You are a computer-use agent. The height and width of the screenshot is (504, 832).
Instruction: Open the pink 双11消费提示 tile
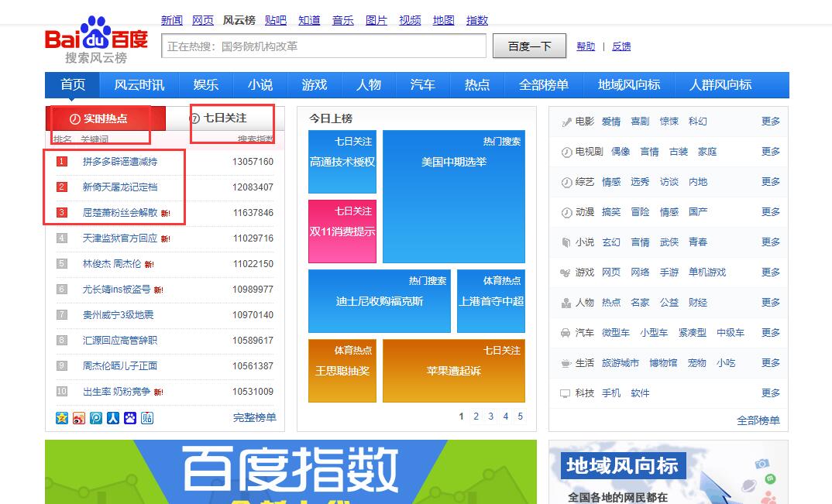tap(342, 231)
